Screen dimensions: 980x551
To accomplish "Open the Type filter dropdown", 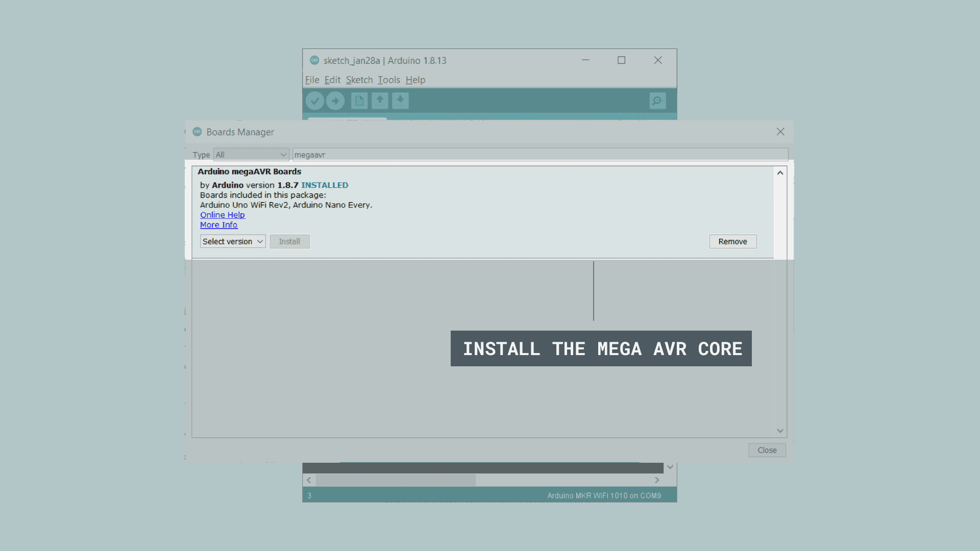I will 251,155.
